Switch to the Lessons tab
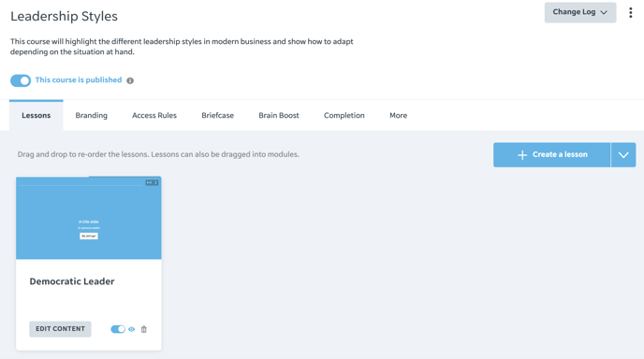The width and height of the screenshot is (644, 359). point(37,115)
